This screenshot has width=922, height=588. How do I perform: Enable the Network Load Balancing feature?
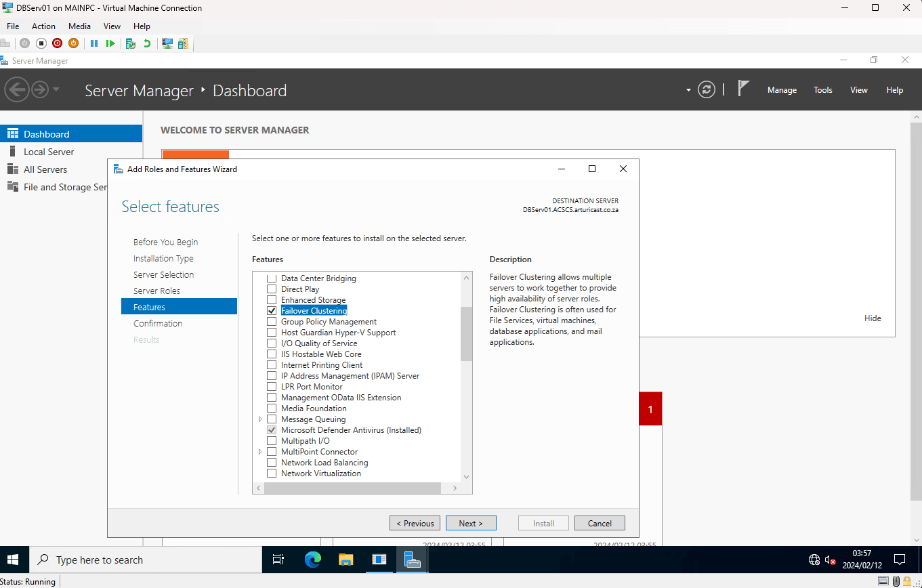tap(272, 463)
